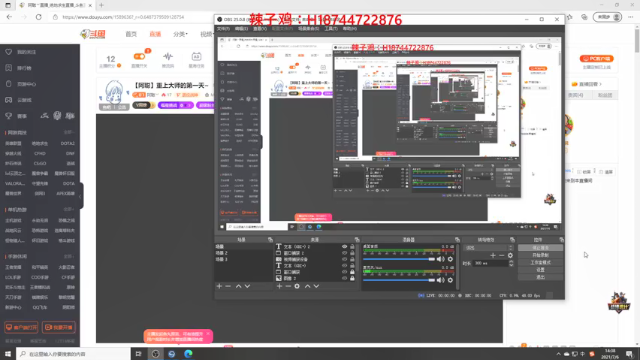Open the 排行榜 ranking sidebar icon
640x360 pixels.
(9, 68)
